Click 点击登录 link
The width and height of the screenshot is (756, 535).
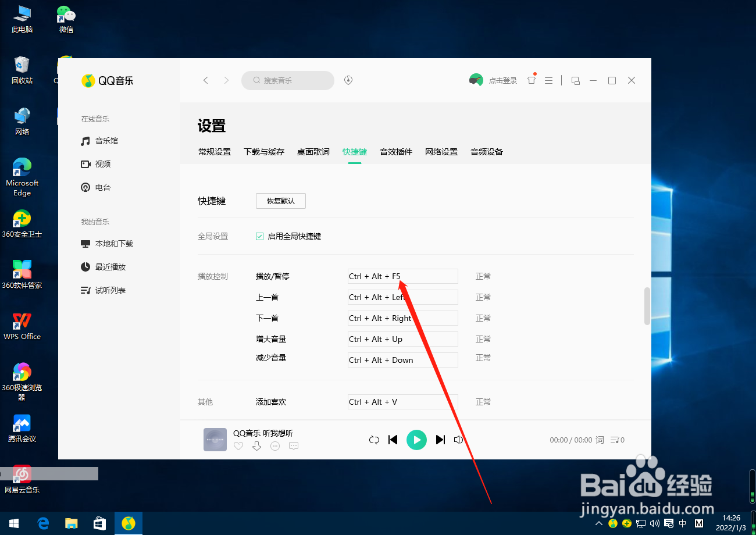tap(503, 81)
